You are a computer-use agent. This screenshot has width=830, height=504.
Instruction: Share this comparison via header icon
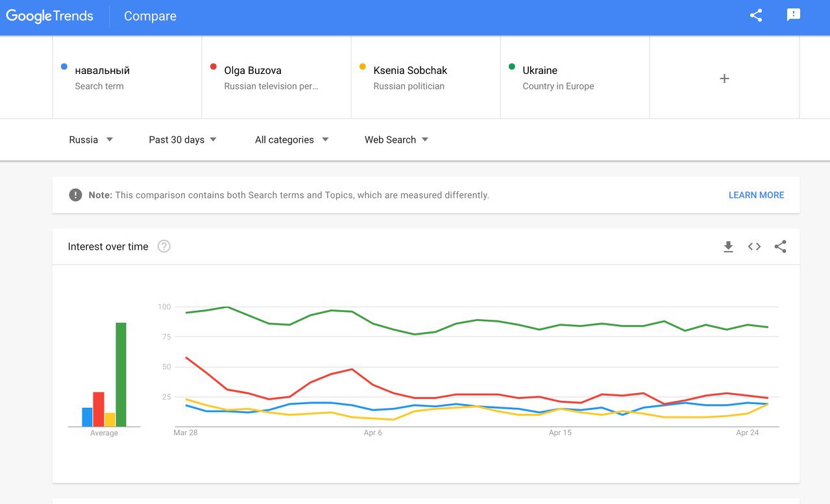pos(756,16)
